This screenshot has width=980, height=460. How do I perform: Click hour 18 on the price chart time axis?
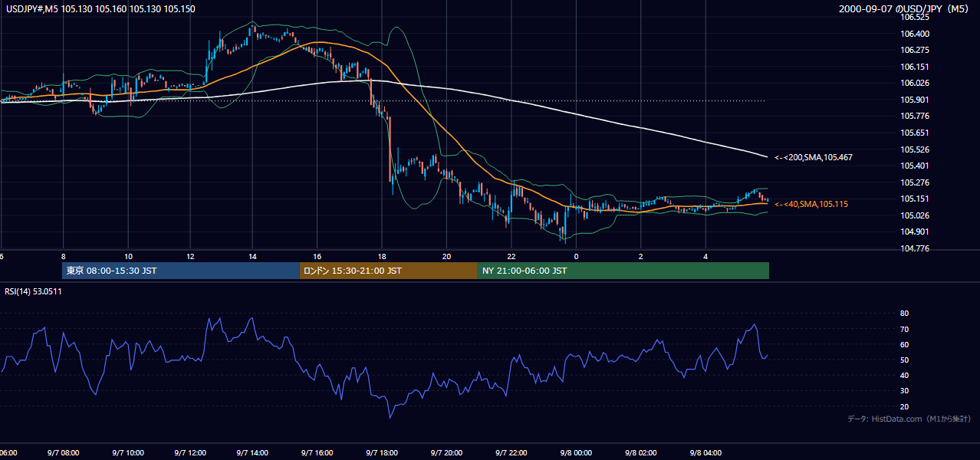click(x=381, y=257)
